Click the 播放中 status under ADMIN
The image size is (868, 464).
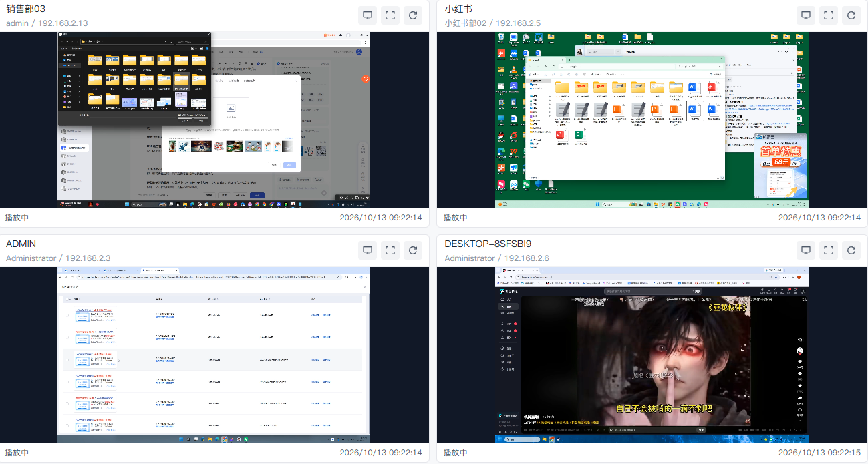(x=17, y=453)
